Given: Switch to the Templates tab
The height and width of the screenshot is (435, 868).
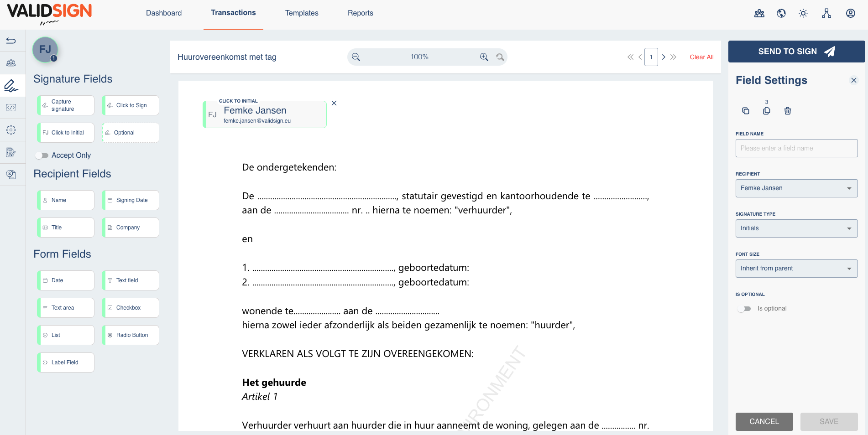Looking at the screenshot, I should point(302,13).
